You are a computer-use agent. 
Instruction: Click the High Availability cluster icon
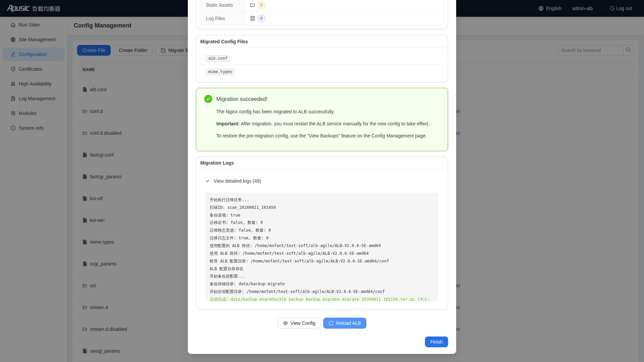tap(13, 84)
